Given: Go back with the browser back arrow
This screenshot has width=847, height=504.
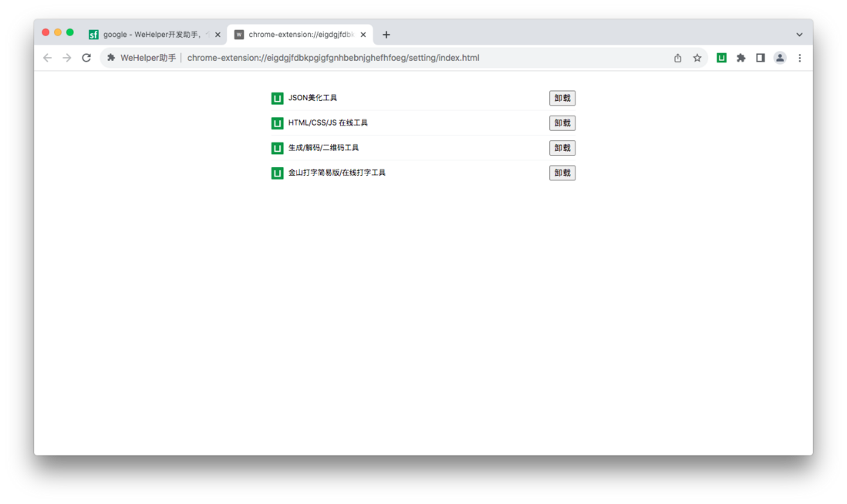Looking at the screenshot, I should [48, 58].
